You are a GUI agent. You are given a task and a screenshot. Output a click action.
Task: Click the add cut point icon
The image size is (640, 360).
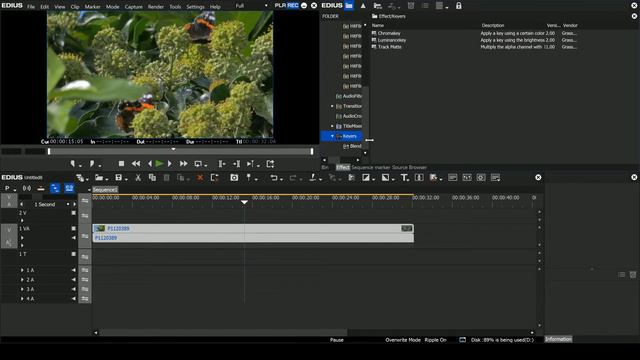pos(313,178)
